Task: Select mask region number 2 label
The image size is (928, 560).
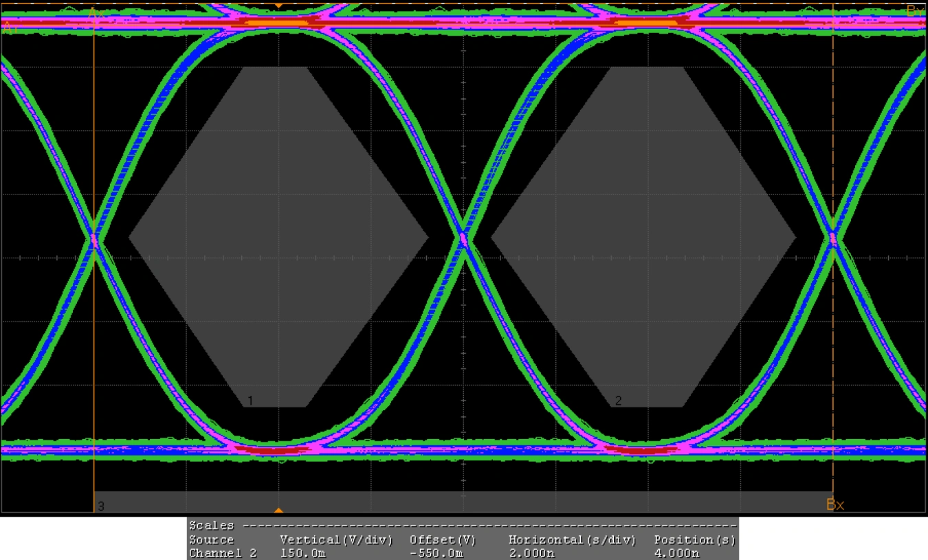Action: pos(618,401)
